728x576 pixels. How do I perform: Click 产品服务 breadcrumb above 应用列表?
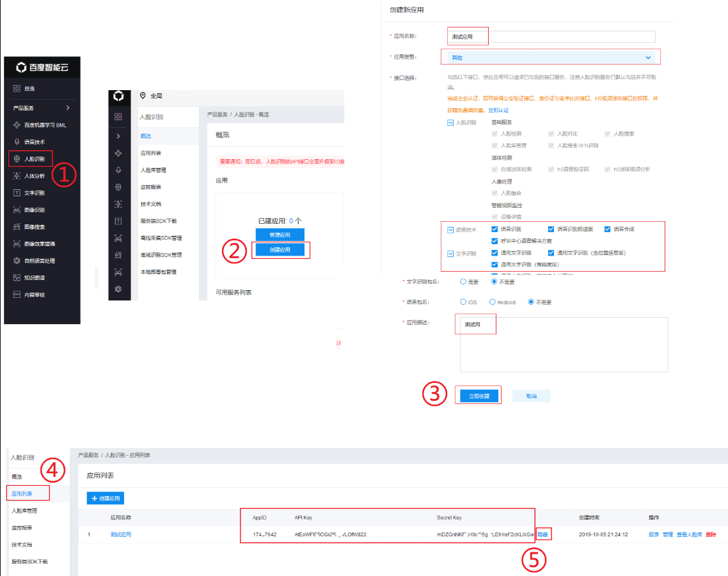[x=88, y=455]
